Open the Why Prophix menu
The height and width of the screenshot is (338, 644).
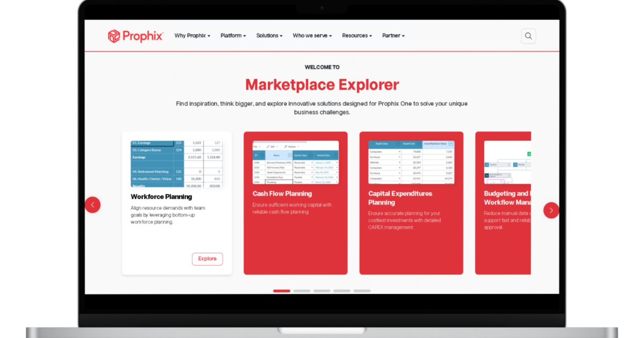pos(192,35)
